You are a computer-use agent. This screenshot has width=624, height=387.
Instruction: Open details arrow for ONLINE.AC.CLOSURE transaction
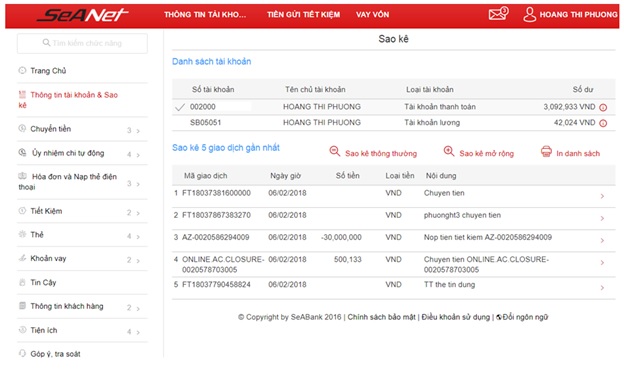click(x=602, y=262)
